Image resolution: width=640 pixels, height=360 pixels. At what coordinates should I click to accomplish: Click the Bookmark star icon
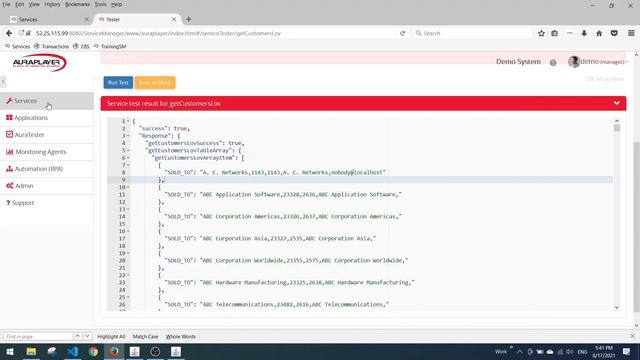[x=541, y=33]
